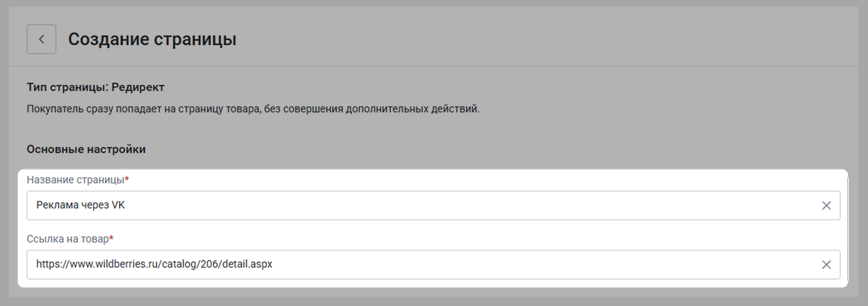Click the "Ссылка на товар" field label

click(x=67, y=239)
